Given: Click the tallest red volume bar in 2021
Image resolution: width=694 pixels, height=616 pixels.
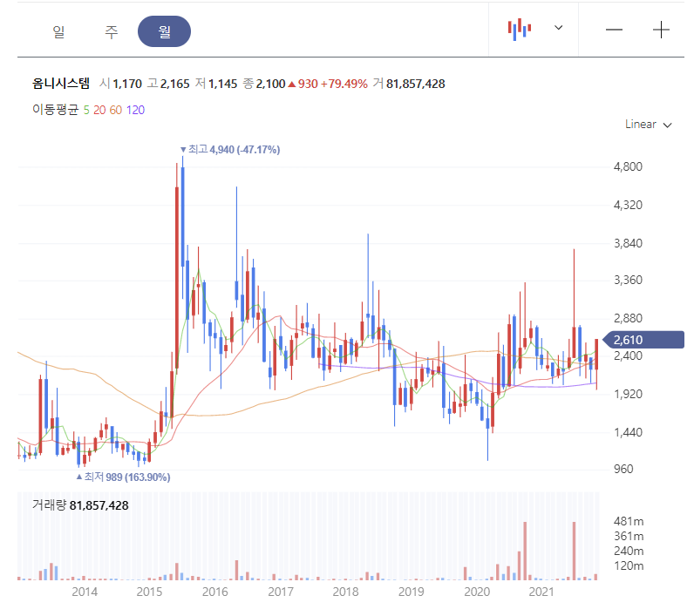Looking at the screenshot, I should [574, 551].
